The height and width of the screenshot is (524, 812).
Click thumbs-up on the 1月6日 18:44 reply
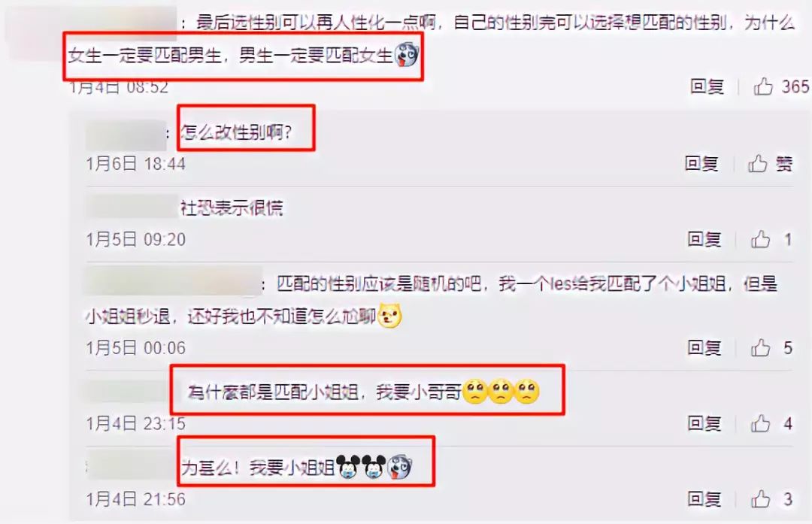(757, 164)
